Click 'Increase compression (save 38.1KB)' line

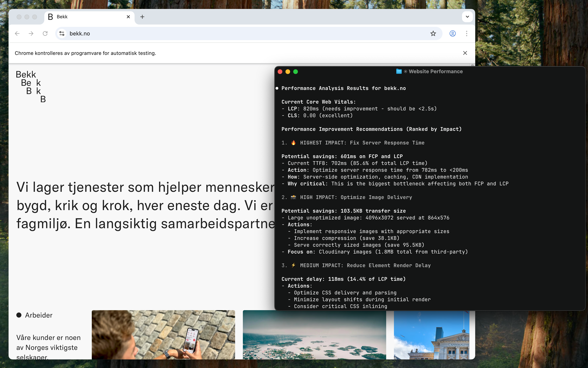[x=344, y=238]
